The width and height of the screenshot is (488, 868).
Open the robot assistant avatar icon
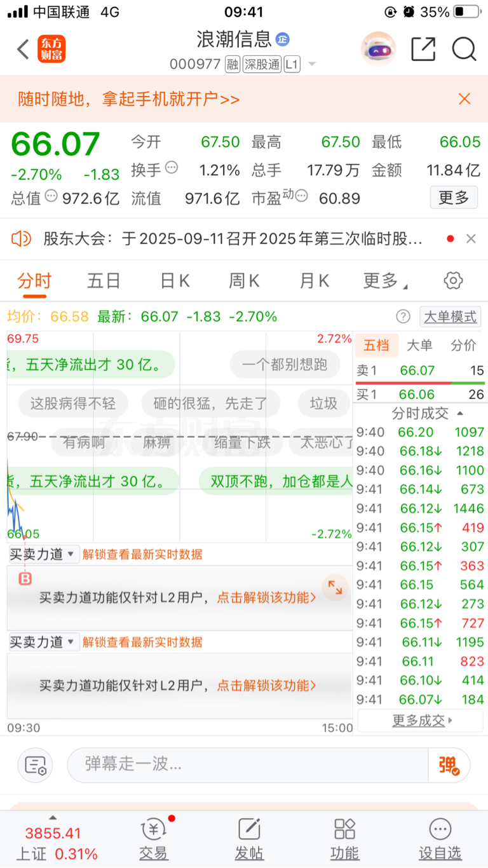378,49
